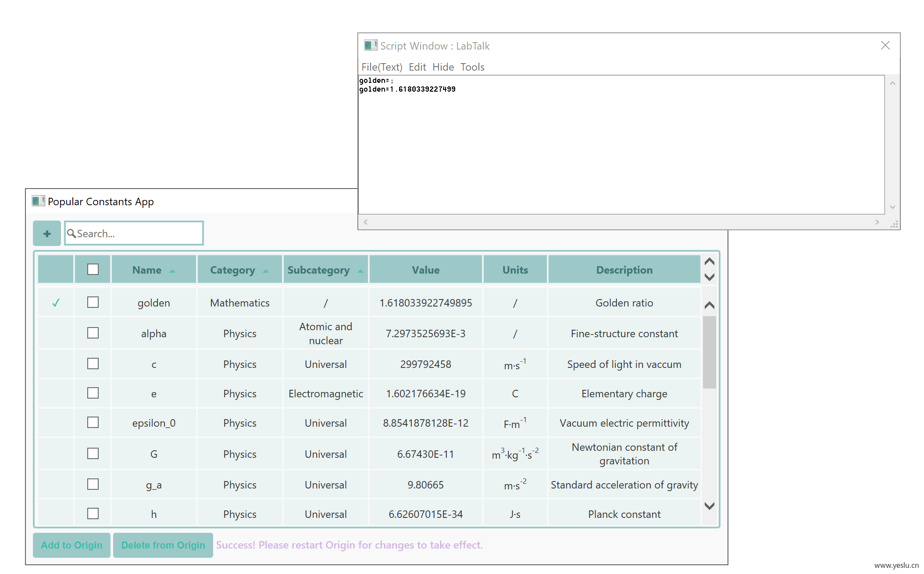Screen dimensions: 924x574
Task: Click the Newtonian constant of gravitation description
Action: coord(624,454)
